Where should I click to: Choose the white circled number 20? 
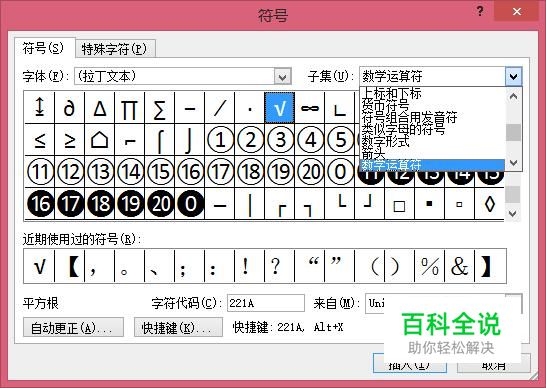coord(310,172)
